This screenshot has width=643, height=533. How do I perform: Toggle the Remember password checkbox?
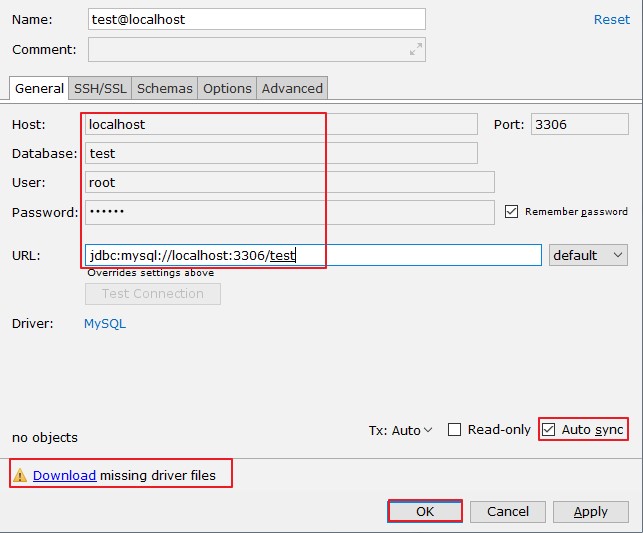[512, 212]
